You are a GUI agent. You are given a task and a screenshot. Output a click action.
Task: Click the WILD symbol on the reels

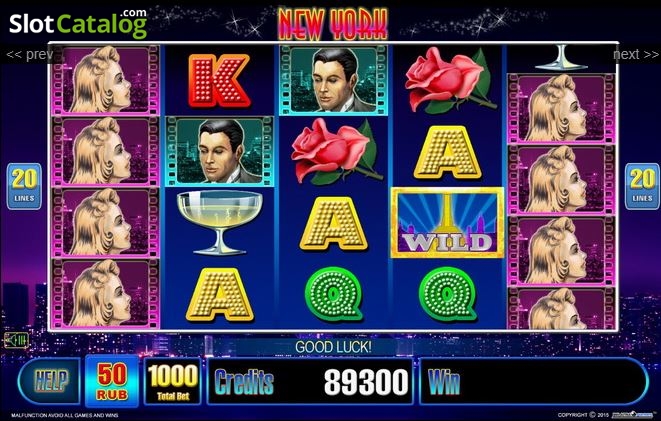point(448,223)
